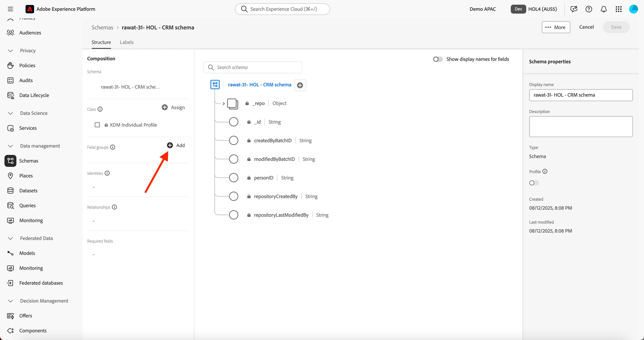Viewport: 644px width, 340px height.
Task: Click Add field groups button
Action: [176, 145]
